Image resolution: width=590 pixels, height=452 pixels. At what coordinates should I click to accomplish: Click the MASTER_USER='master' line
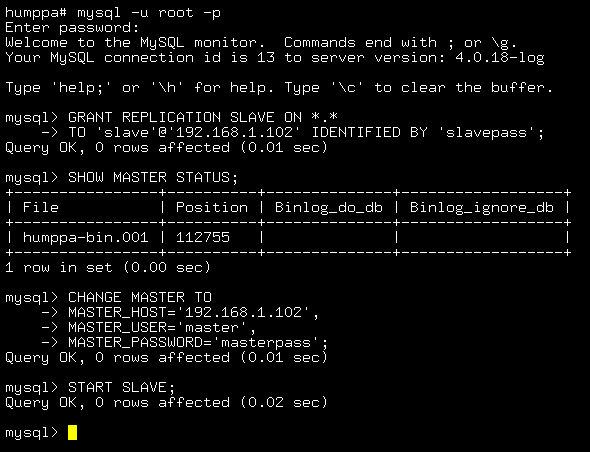tap(162, 327)
